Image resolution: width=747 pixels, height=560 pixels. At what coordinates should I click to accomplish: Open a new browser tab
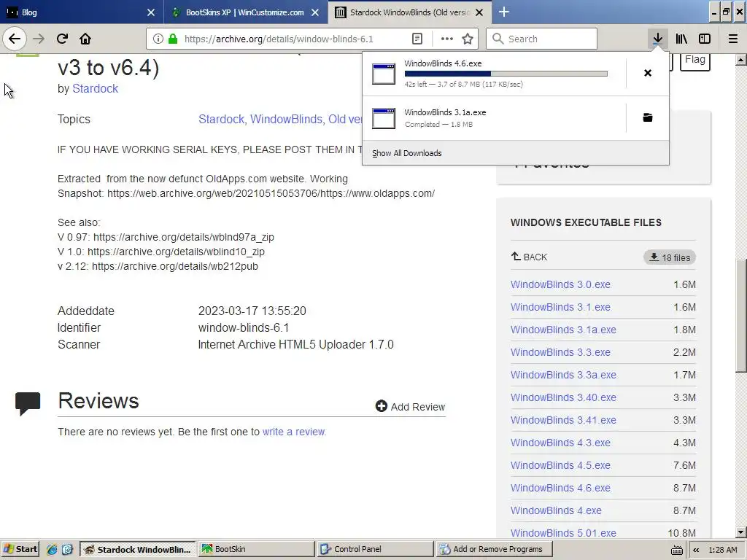[504, 12]
